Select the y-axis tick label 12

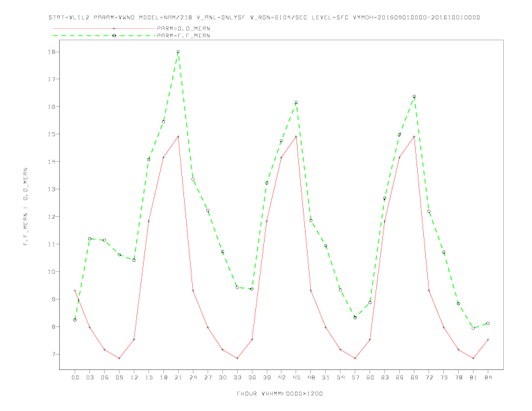click(x=52, y=217)
